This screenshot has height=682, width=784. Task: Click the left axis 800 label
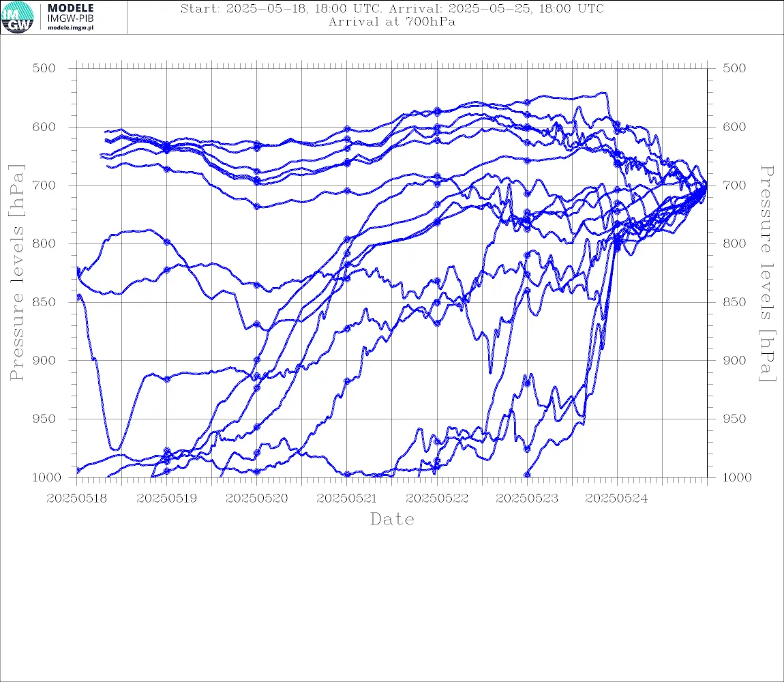point(44,243)
